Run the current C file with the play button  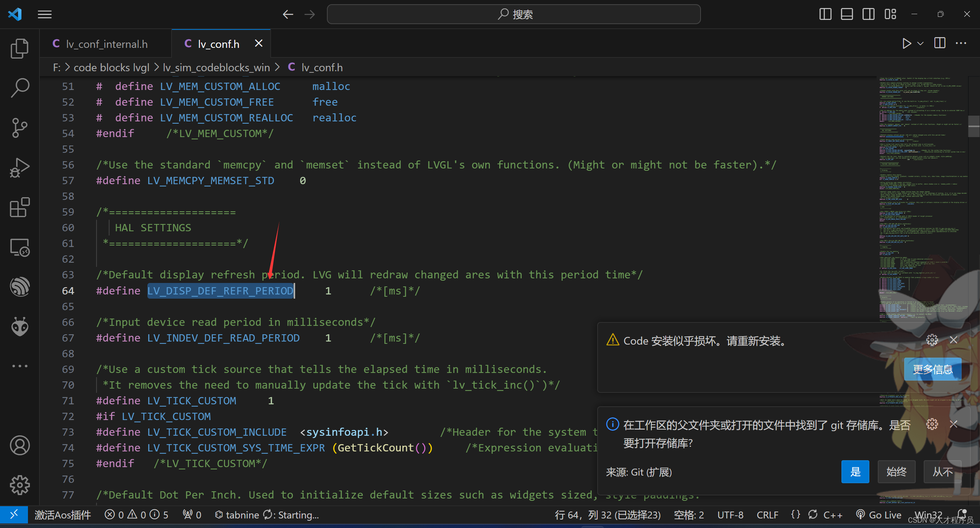(906, 43)
